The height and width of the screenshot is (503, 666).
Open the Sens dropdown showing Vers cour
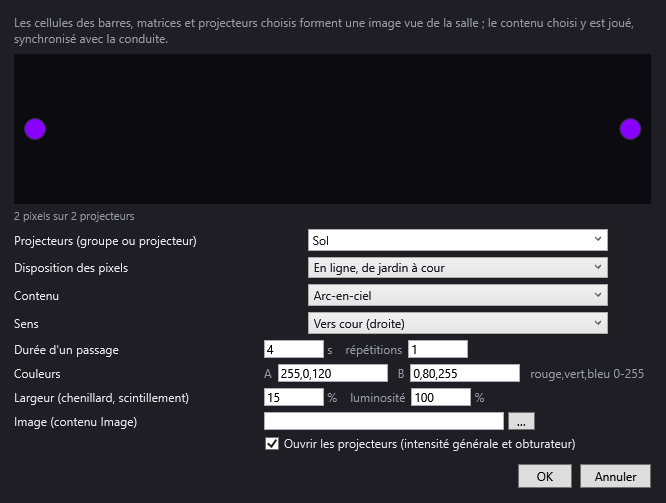(457, 323)
